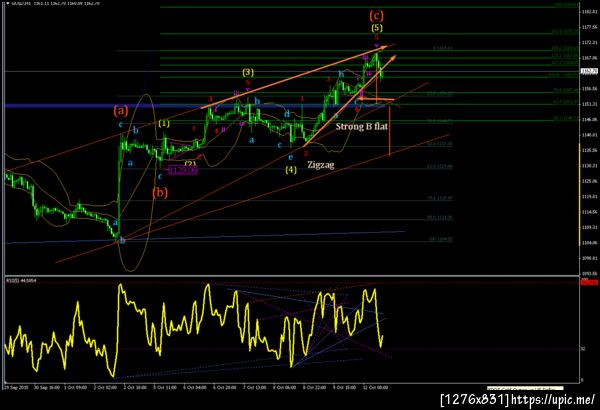600x410 pixels.
Task: Select the yellow (4) wave label
Action: 291,170
